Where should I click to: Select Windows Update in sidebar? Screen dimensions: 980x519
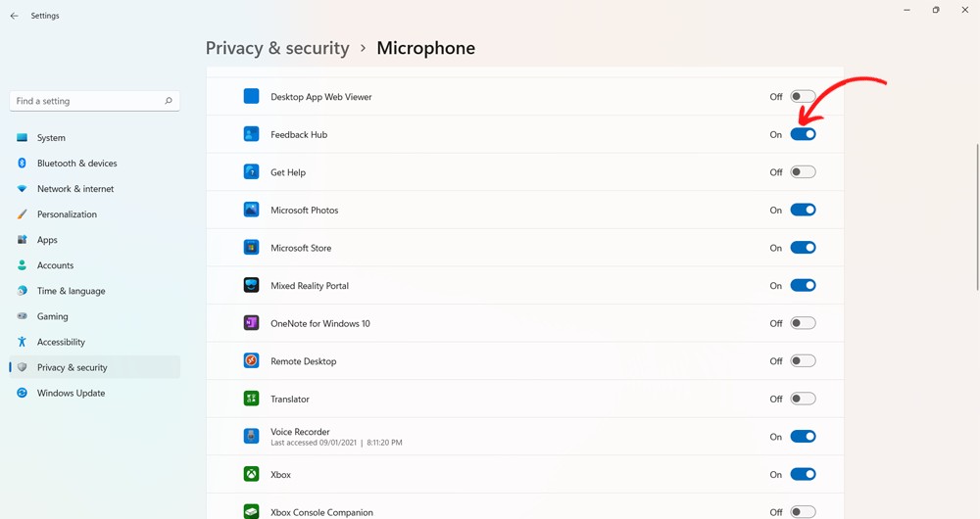click(95, 393)
